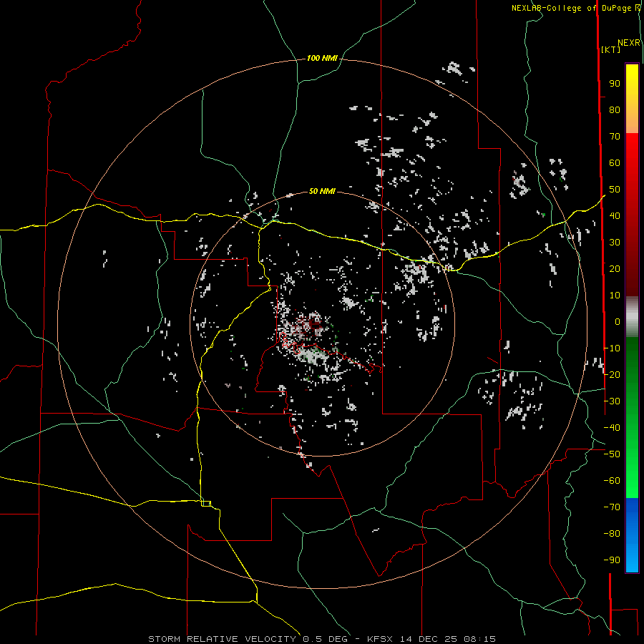Click the NEXR label above the color scale
644x644 pixels.
point(629,43)
